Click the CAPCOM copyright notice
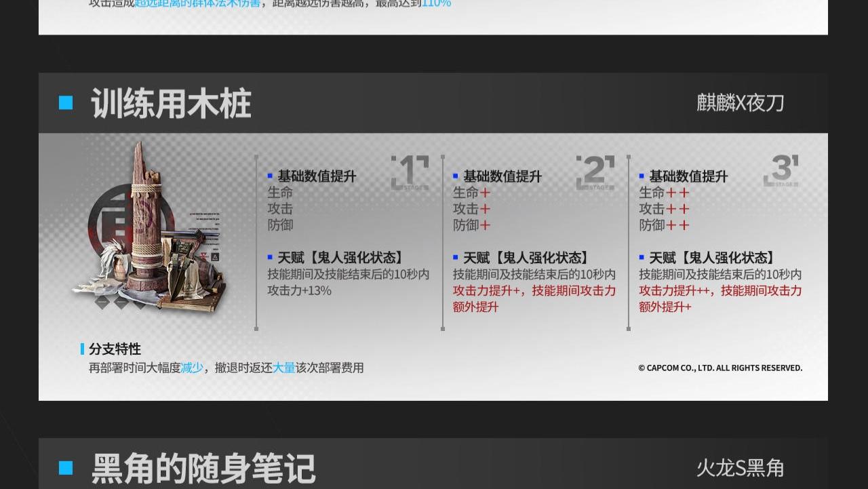 pos(720,368)
